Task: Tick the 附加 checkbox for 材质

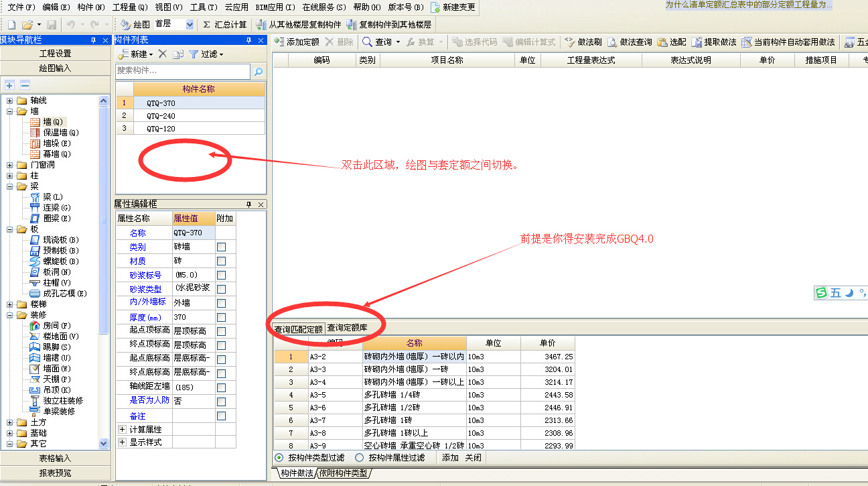Action: (222, 261)
